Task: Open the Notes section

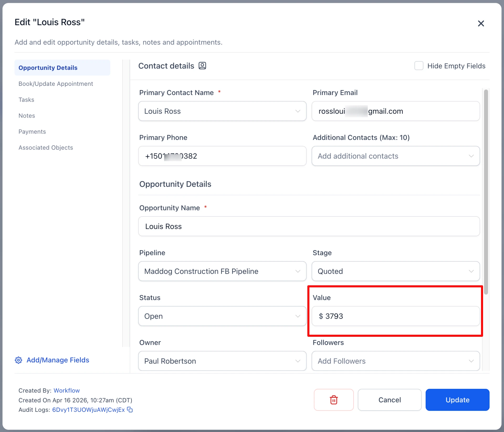Action: click(27, 116)
